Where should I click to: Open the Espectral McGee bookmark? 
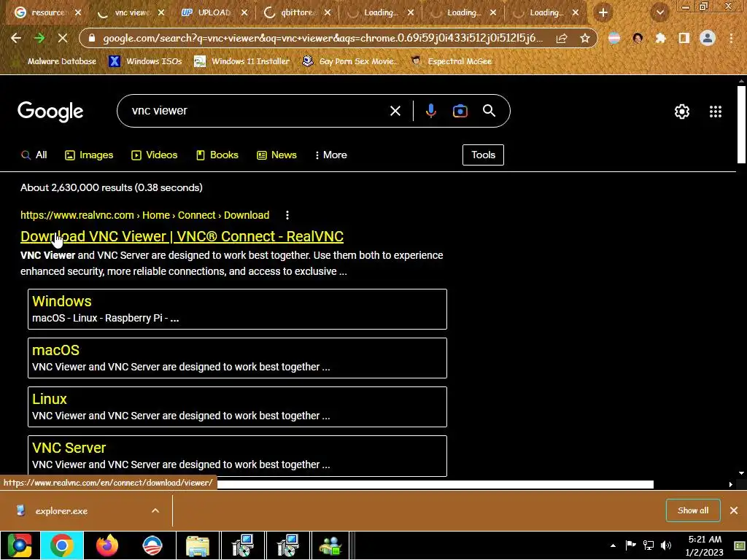coord(451,61)
